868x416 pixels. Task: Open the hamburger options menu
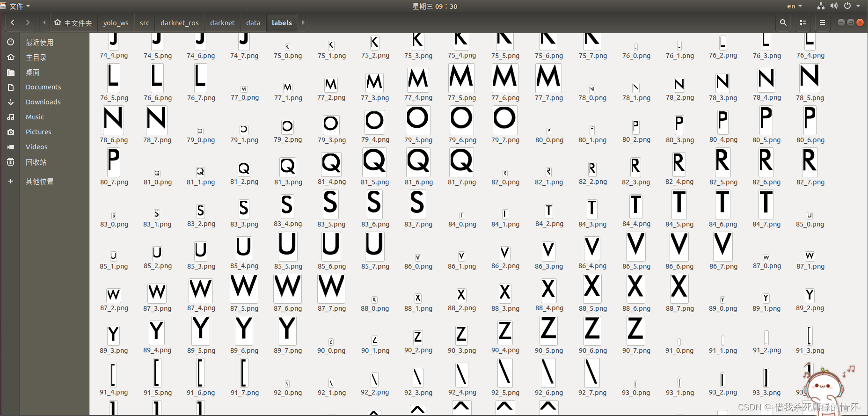click(823, 22)
